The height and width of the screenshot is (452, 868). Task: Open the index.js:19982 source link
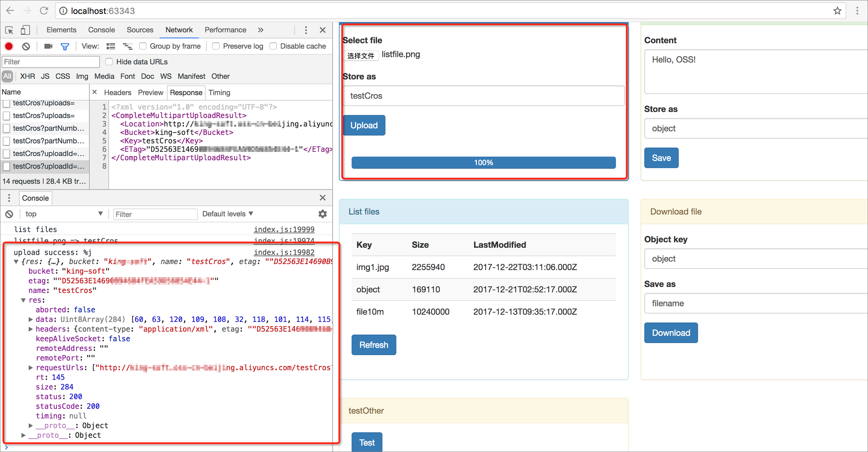(284, 252)
